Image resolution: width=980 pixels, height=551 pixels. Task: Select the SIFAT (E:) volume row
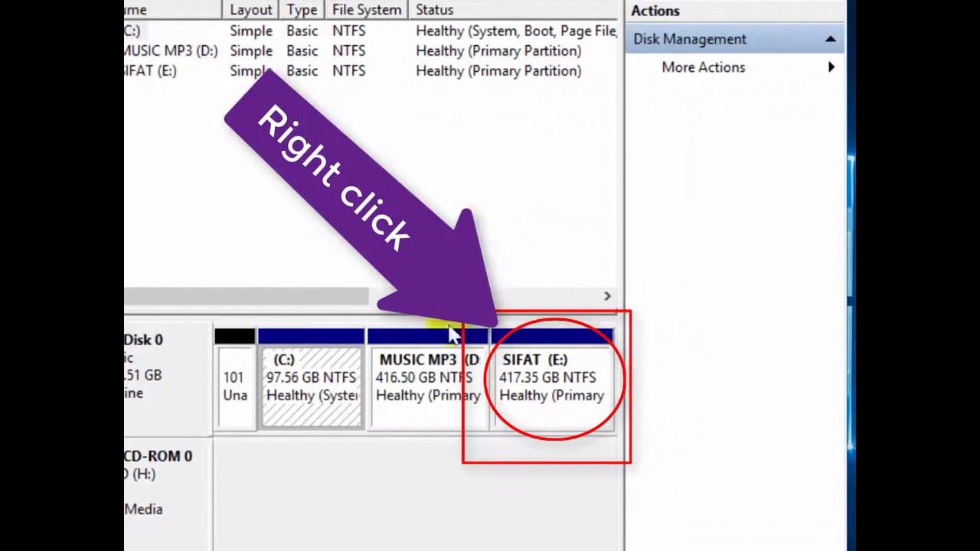point(371,70)
